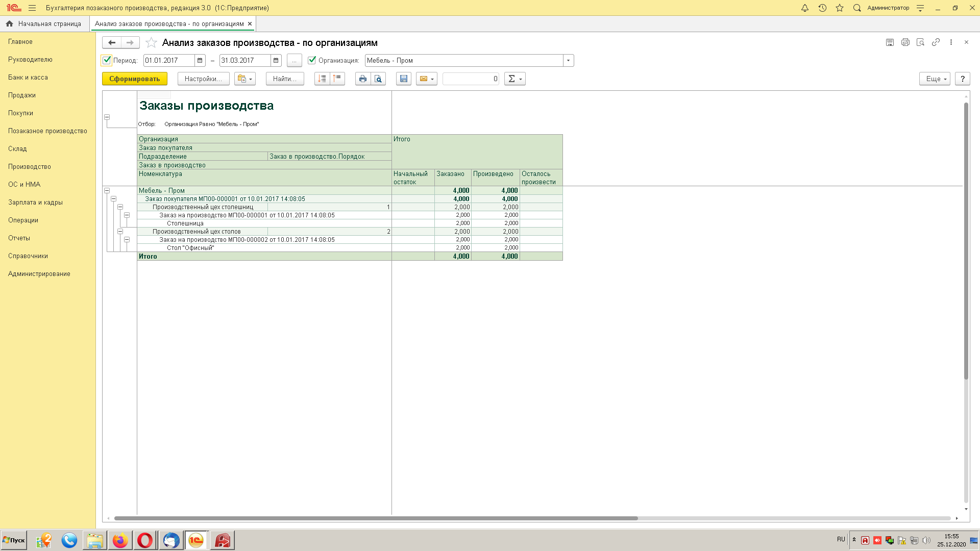This screenshot has height=551, width=980.
Task: Click Windows Пуск start button
Action: [14, 540]
